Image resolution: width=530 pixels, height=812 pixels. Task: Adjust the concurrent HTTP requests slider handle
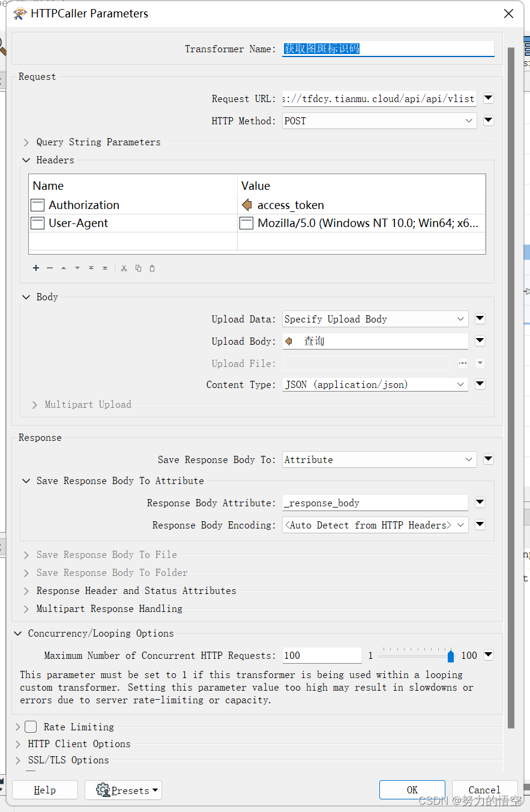pos(451,656)
